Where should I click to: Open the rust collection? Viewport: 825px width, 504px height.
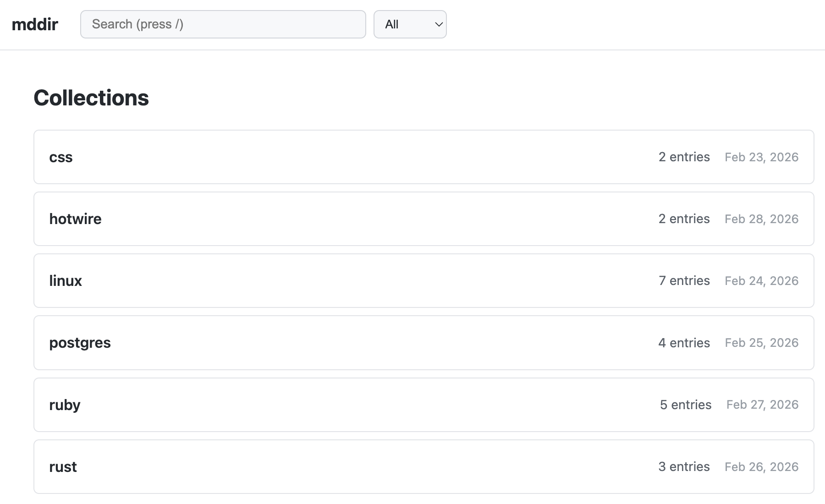(x=63, y=467)
